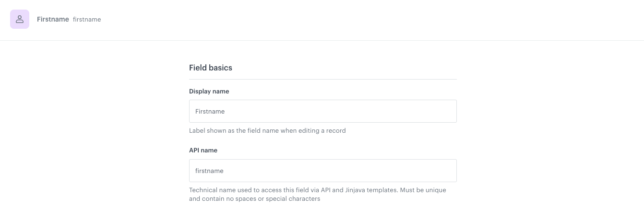Image resolution: width=644 pixels, height=208 pixels.
Task: Click the right end of API name input
Action: tap(446, 171)
